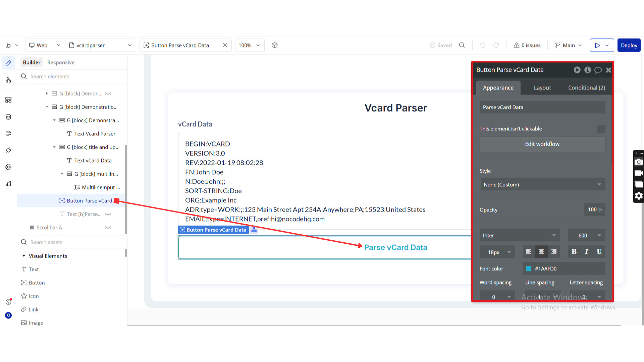Open the Plugins tab icon
Image resolution: width=644 pixels, height=362 pixels.
8,150
